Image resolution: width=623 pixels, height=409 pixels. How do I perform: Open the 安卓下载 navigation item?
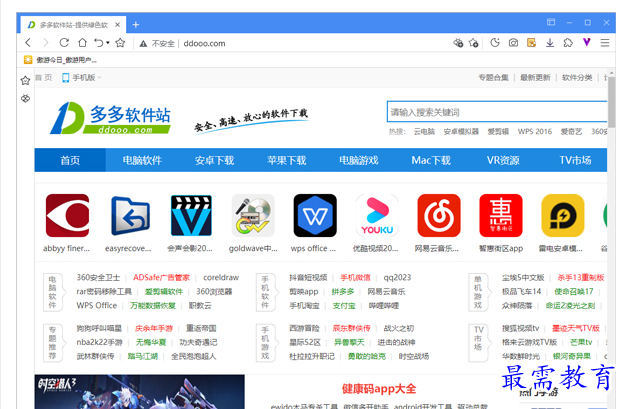click(x=214, y=160)
